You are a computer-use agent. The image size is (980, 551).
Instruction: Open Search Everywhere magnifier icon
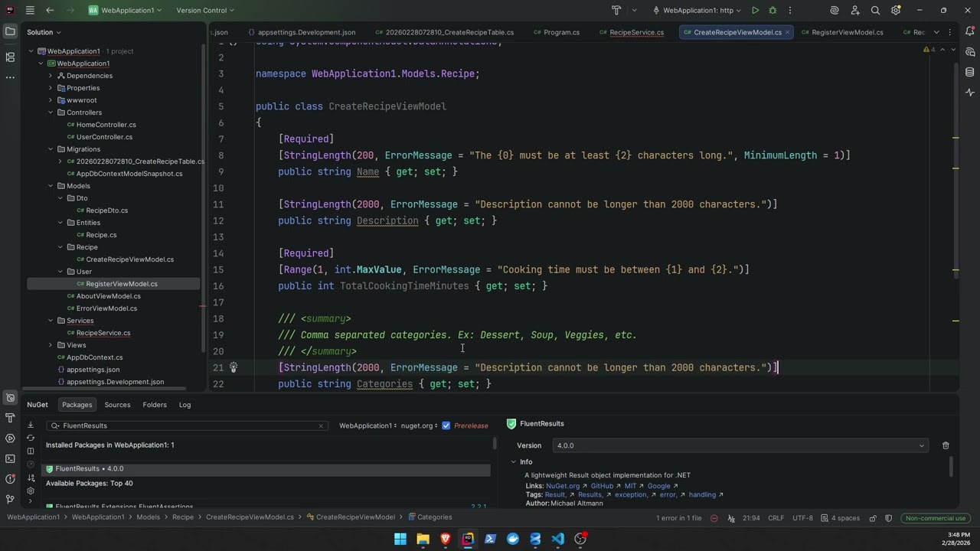(x=875, y=10)
